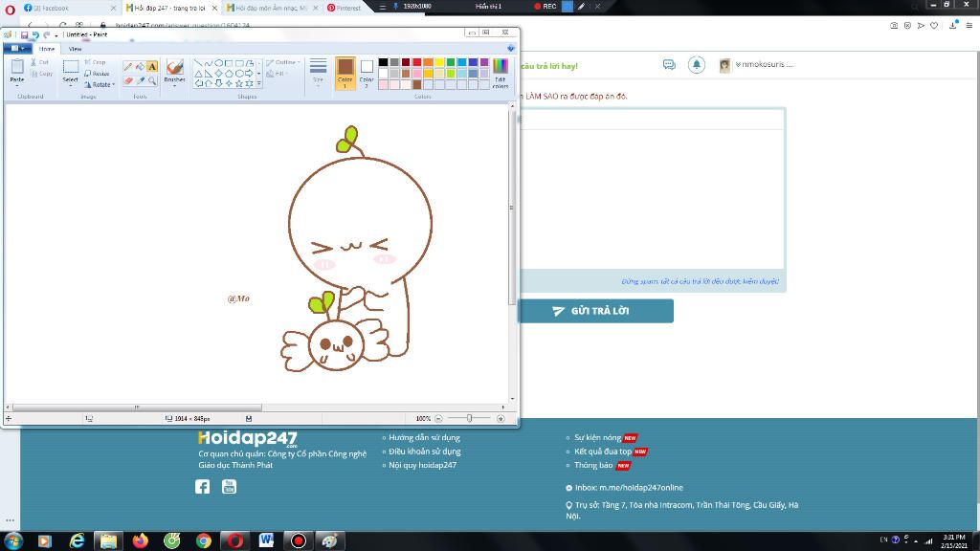Switch to the Home ribbon tab
Screen dimensions: 980x551
tap(47, 49)
